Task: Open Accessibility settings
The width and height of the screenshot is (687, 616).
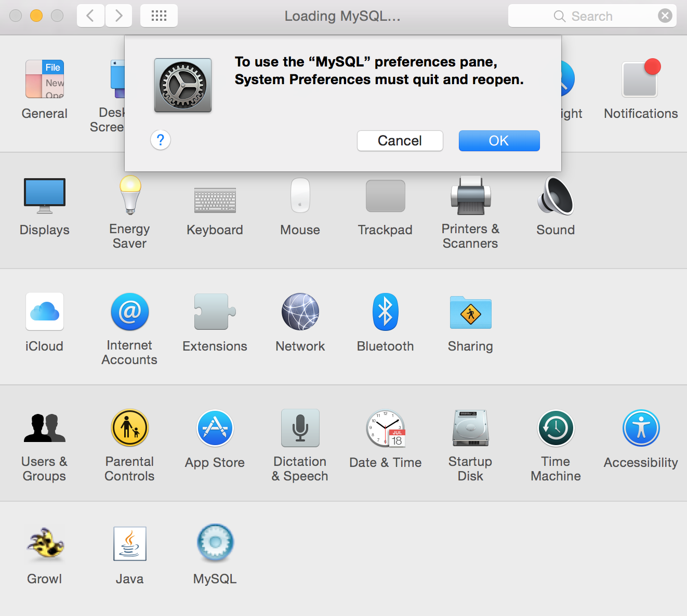Action: coord(640,428)
